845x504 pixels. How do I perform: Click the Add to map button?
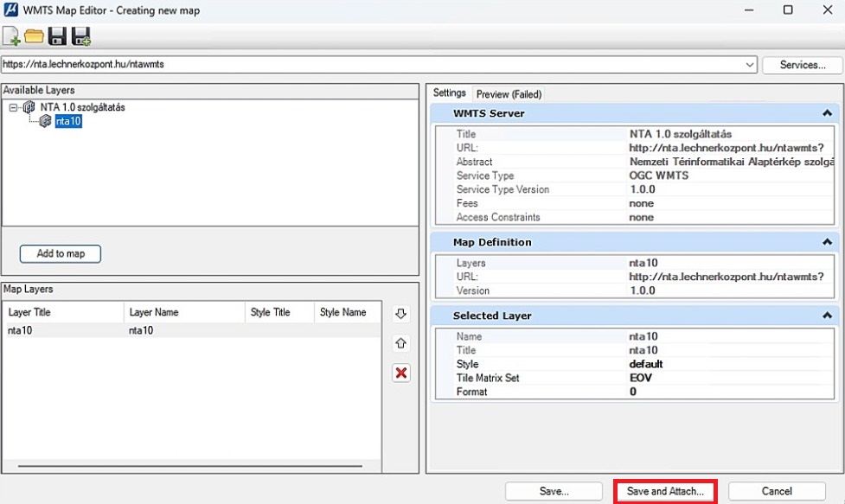[61, 253]
